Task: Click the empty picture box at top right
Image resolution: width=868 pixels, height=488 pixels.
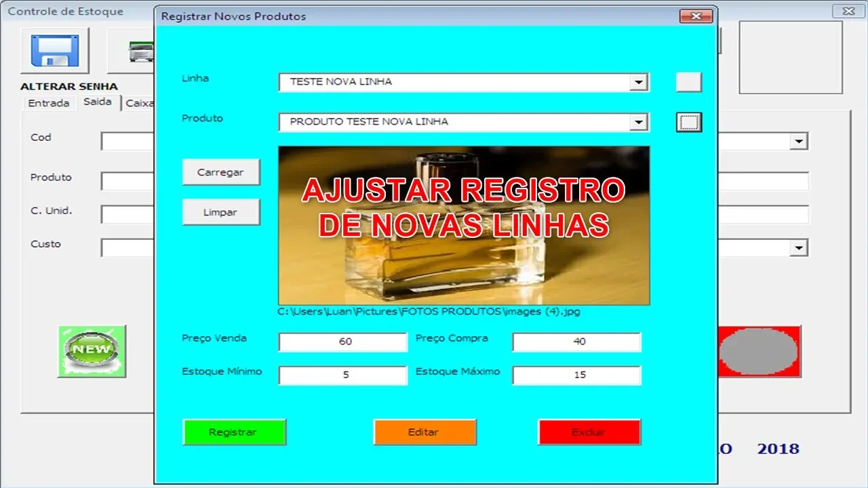Action: coord(791,57)
